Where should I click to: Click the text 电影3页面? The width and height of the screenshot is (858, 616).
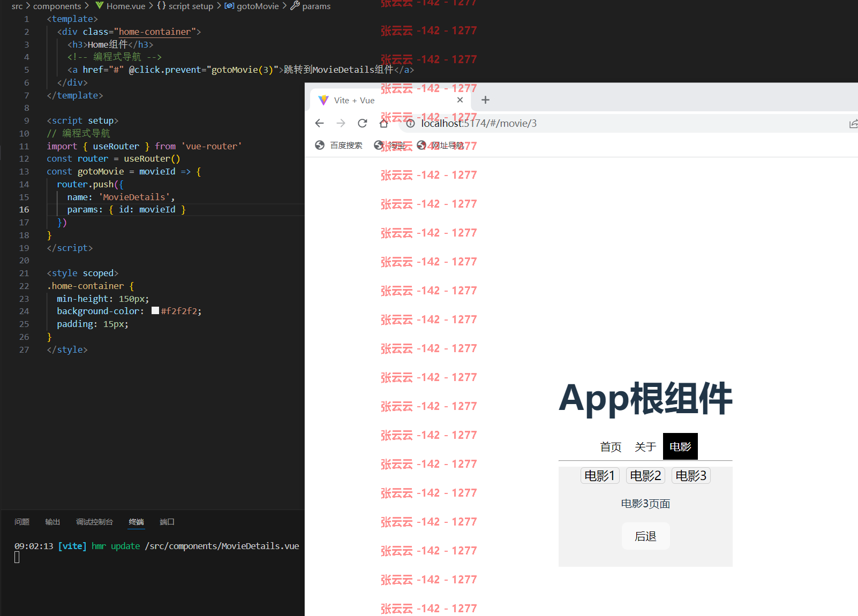coord(645,504)
